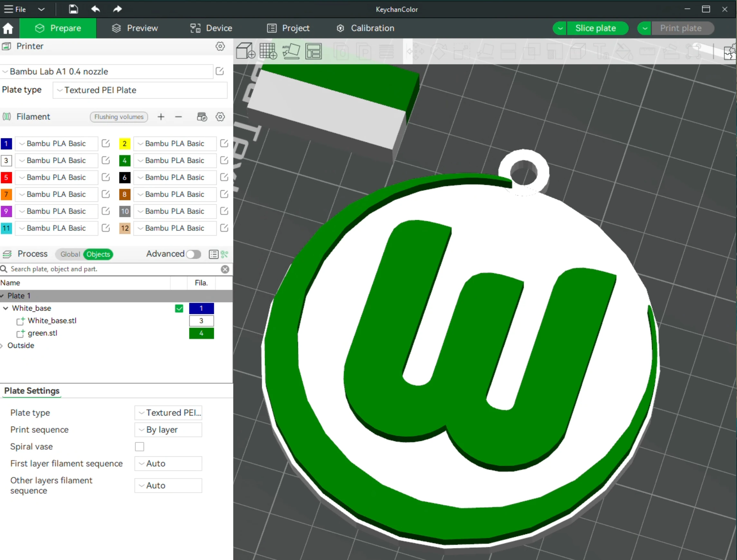The height and width of the screenshot is (560, 737).
Task: Click the Process layers icon
Action: pos(7,254)
